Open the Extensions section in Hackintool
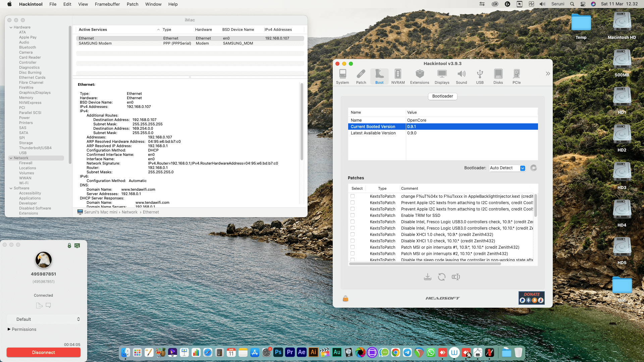 420,77
